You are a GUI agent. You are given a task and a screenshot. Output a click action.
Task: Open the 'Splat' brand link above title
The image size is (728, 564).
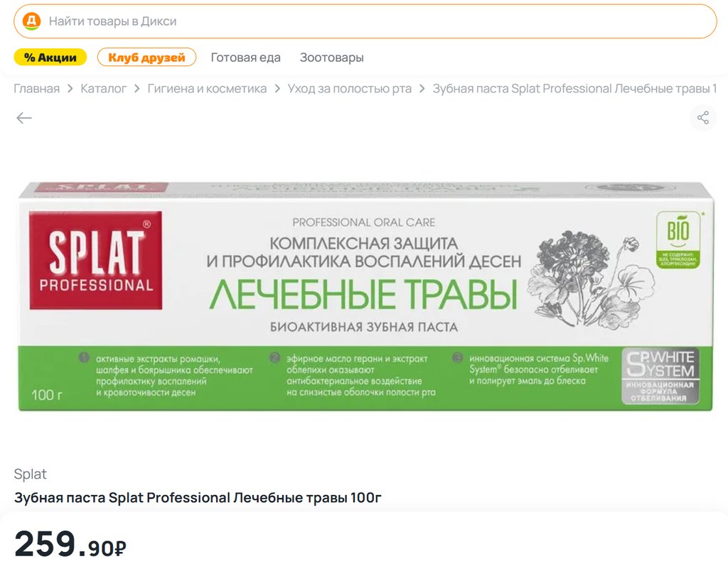[x=31, y=474]
